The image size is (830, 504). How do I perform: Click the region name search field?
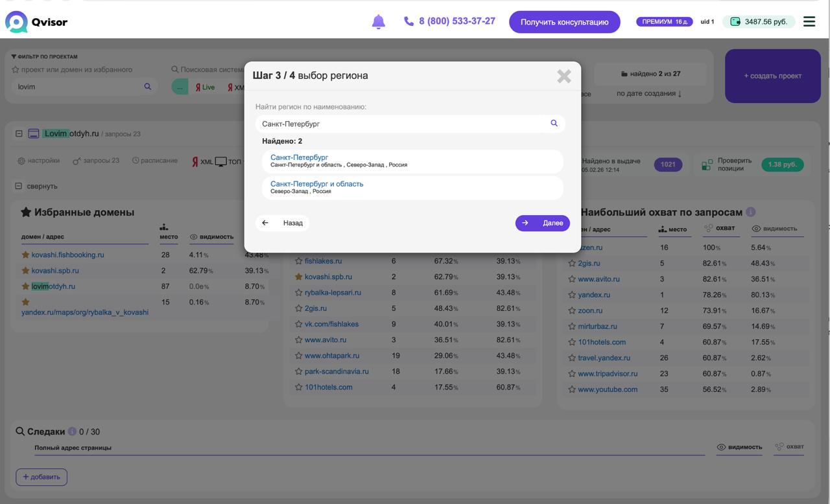coord(402,124)
